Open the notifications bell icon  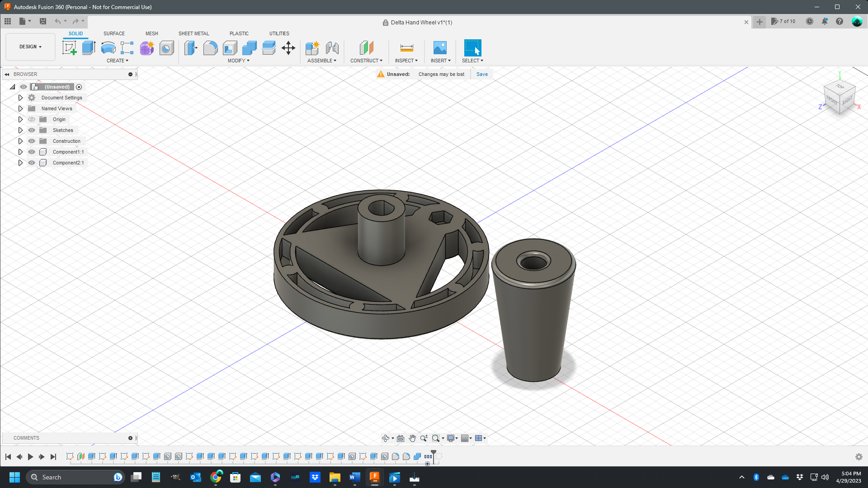click(825, 21)
